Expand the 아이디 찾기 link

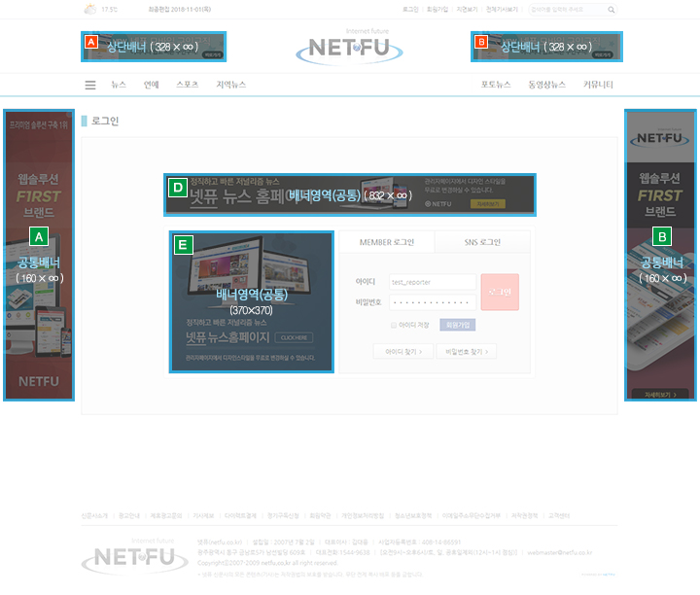pyautogui.click(x=402, y=352)
